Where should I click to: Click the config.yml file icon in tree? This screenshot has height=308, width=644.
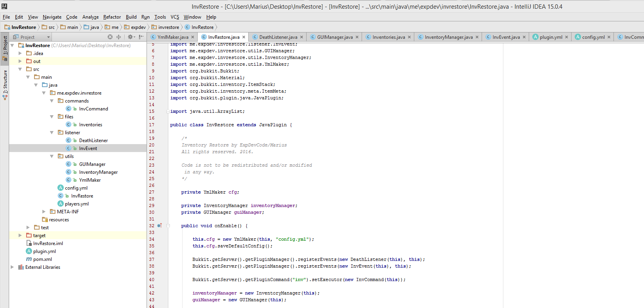click(x=61, y=188)
